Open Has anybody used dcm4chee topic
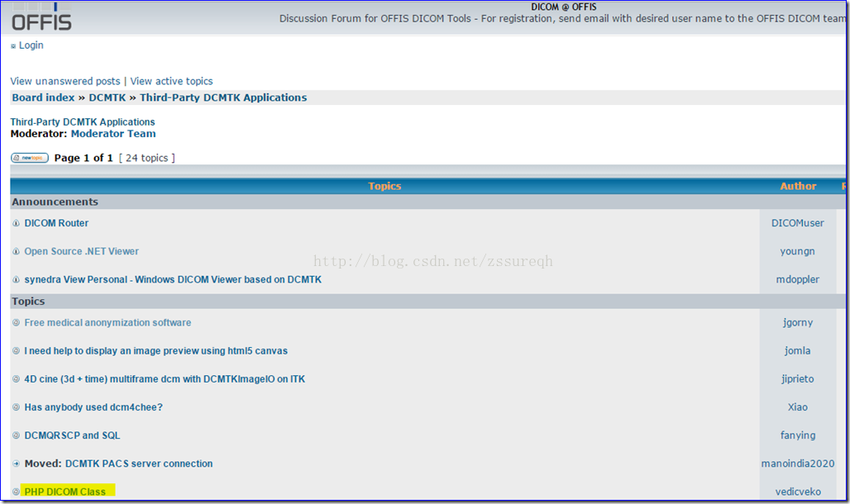The width and height of the screenshot is (850, 504). 93,407
